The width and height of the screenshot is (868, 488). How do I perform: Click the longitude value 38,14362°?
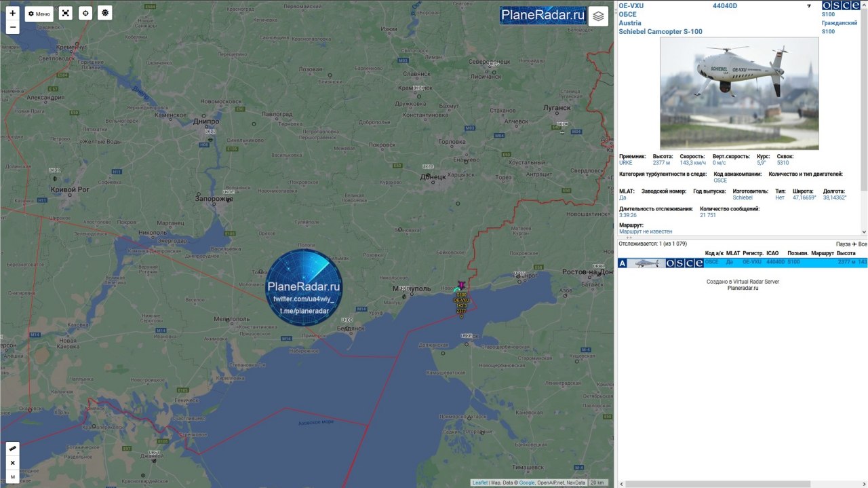pyautogui.click(x=835, y=198)
